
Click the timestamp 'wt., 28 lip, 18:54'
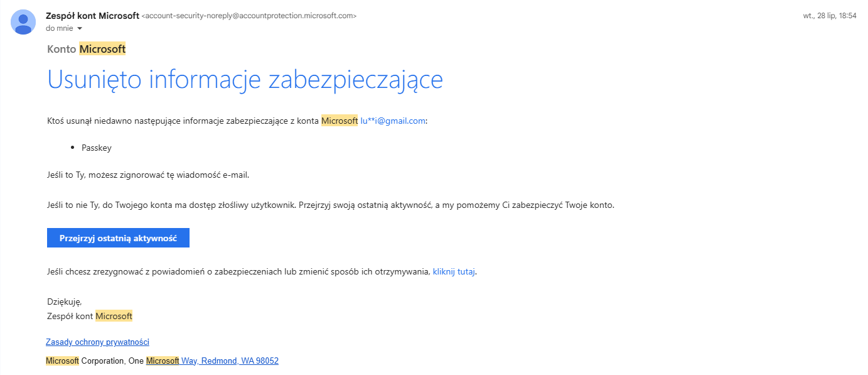pos(830,16)
